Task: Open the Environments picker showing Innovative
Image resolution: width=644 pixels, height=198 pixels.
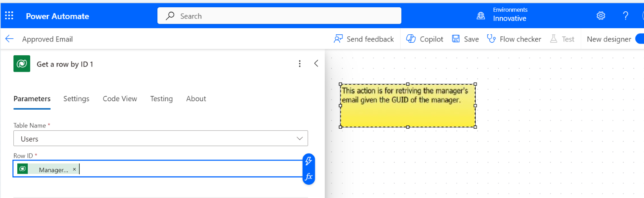Action: click(x=503, y=15)
